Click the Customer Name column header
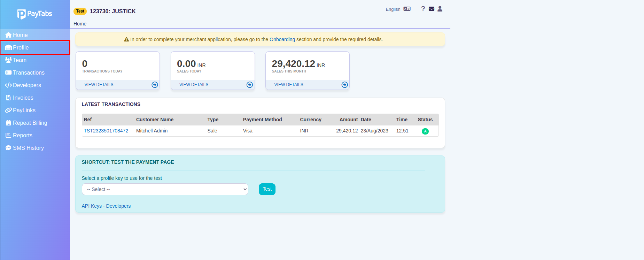 [155, 120]
